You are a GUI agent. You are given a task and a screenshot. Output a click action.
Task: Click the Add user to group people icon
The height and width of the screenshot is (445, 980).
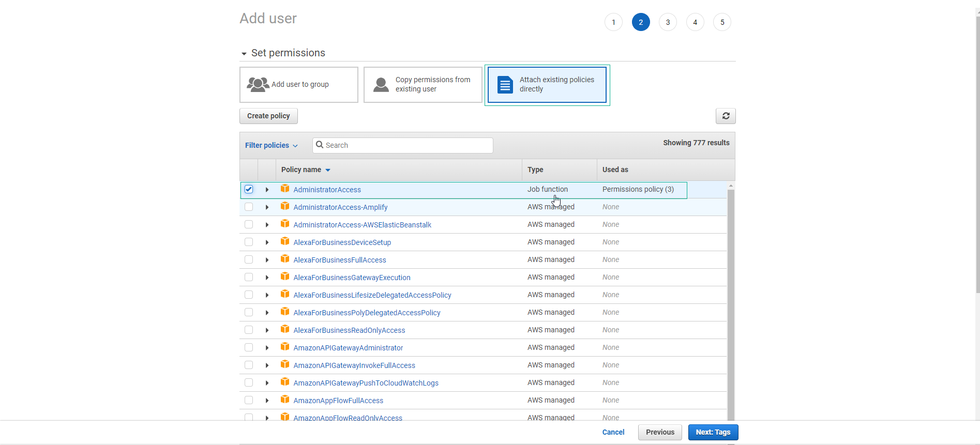pos(258,84)
